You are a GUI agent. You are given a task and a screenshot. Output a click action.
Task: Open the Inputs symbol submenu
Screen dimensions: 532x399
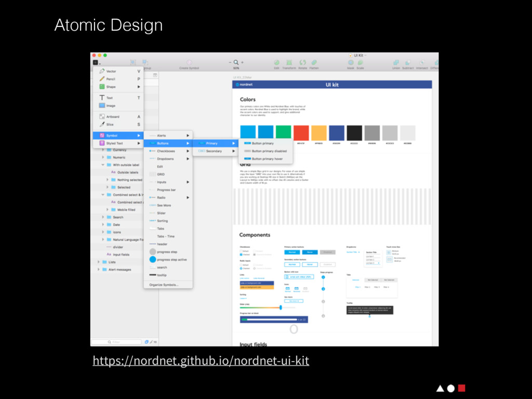click(168, 182)
